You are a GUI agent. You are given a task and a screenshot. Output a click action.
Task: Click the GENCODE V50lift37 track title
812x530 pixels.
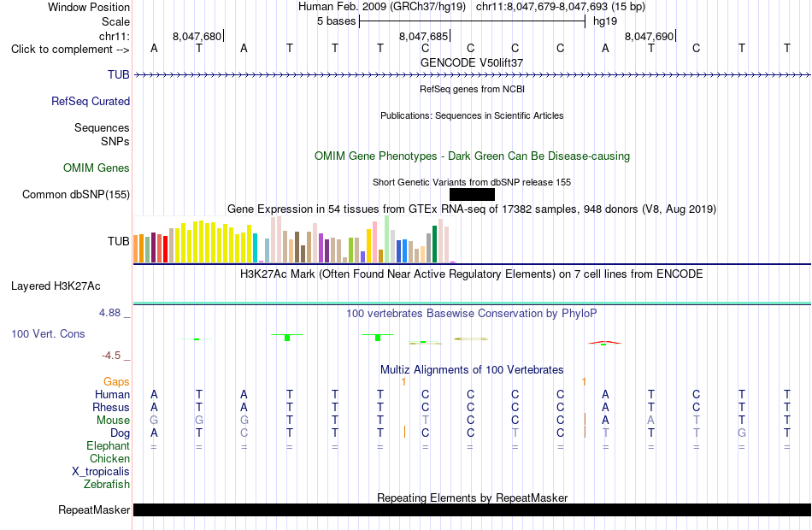tap(472, 62)
